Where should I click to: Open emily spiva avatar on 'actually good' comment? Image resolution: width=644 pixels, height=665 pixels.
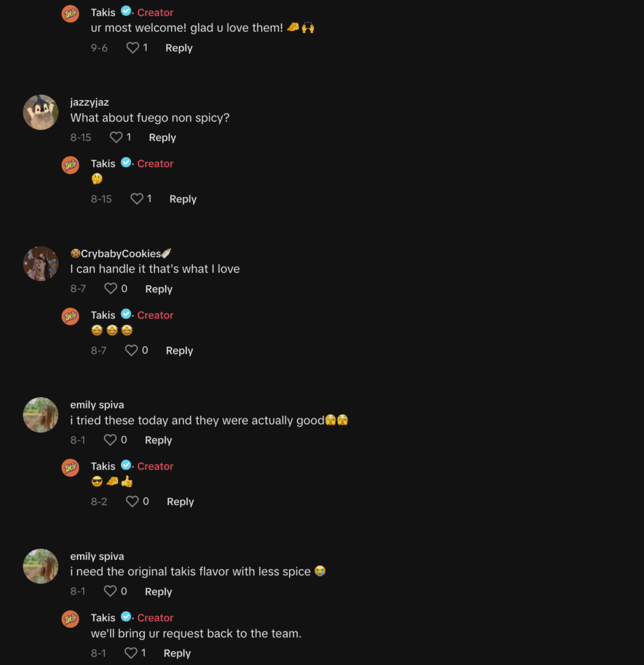click(40, 415)
